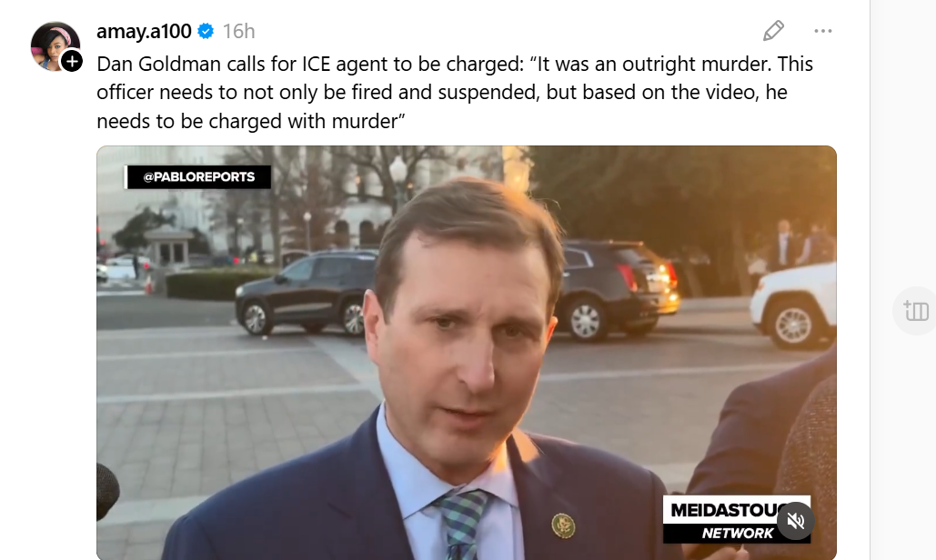Click the blue verified checkmark badge
The image size is (936, 560).
[206, 31]
